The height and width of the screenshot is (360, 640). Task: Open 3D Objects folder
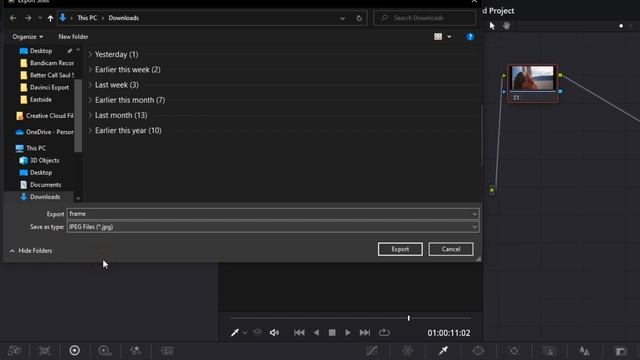pyautogui.click(x=40, y=160)
